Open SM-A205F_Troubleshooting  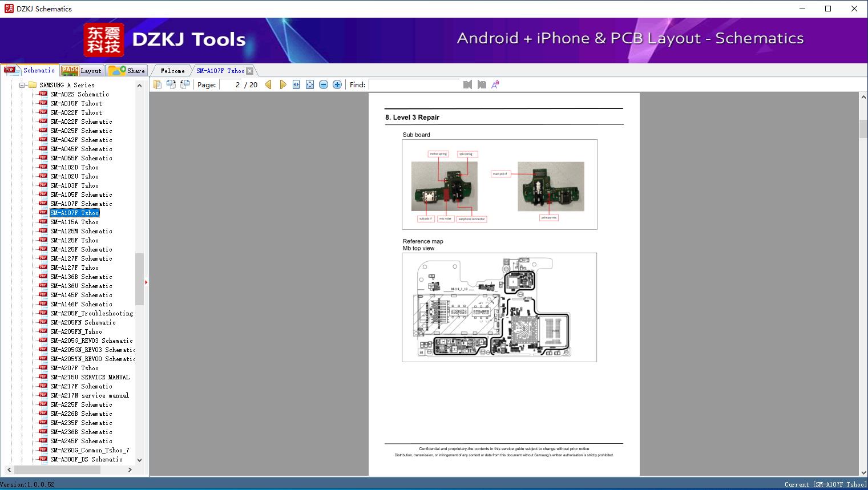pyautogui.click(x=91, y=313)
